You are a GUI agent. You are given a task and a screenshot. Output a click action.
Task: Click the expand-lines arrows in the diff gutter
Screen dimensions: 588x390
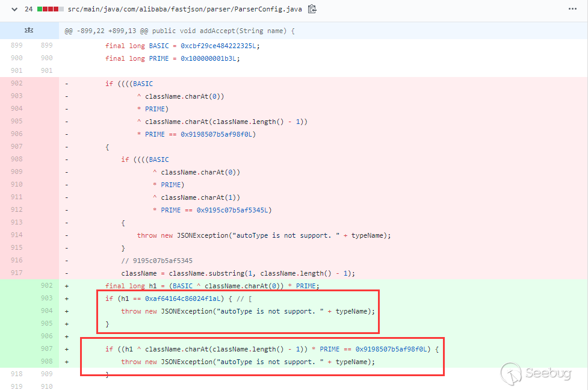(x=29, y=29)
